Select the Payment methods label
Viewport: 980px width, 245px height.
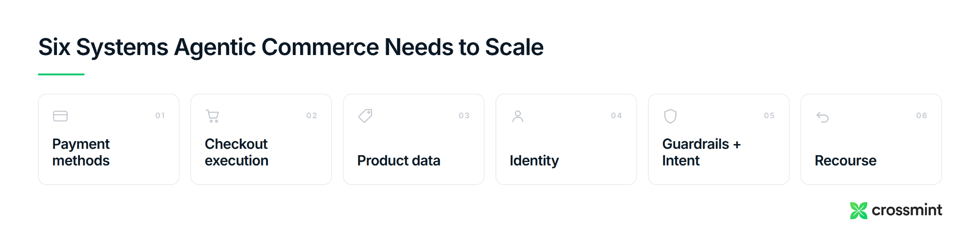(x=81, y=152)
